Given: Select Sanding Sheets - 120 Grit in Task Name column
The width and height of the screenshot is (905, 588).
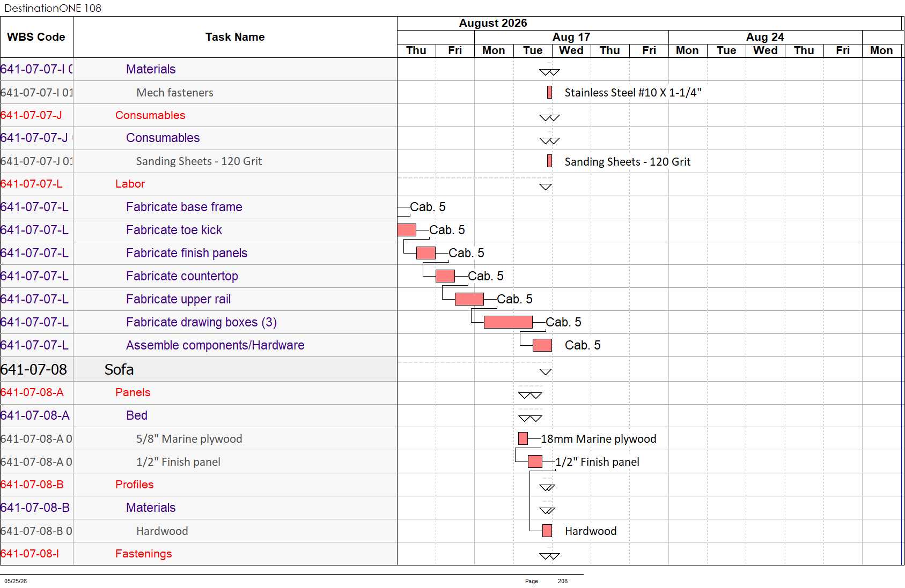Looking at the screenshot, I should coord(199,161).
